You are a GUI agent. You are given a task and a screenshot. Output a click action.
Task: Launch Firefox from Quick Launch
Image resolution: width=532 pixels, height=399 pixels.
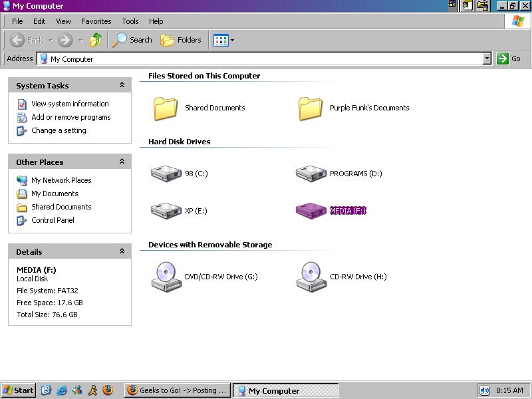point(108,390)
